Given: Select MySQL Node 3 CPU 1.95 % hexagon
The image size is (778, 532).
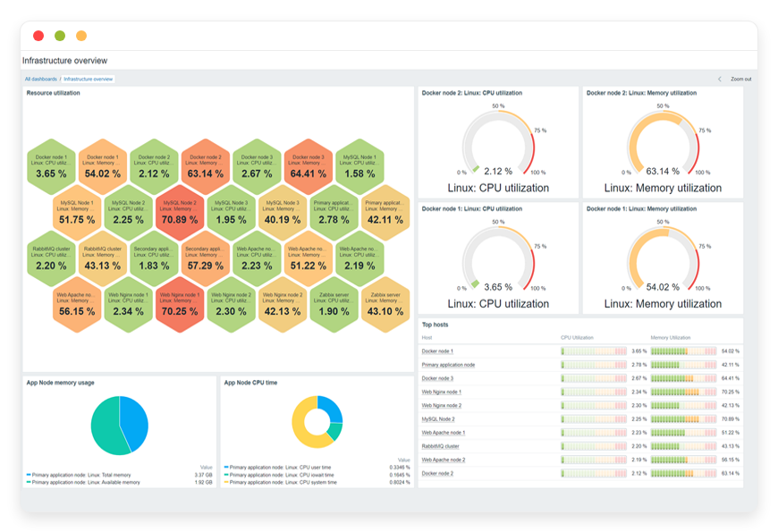Looking at the screenshot, I should coord(232,213).
